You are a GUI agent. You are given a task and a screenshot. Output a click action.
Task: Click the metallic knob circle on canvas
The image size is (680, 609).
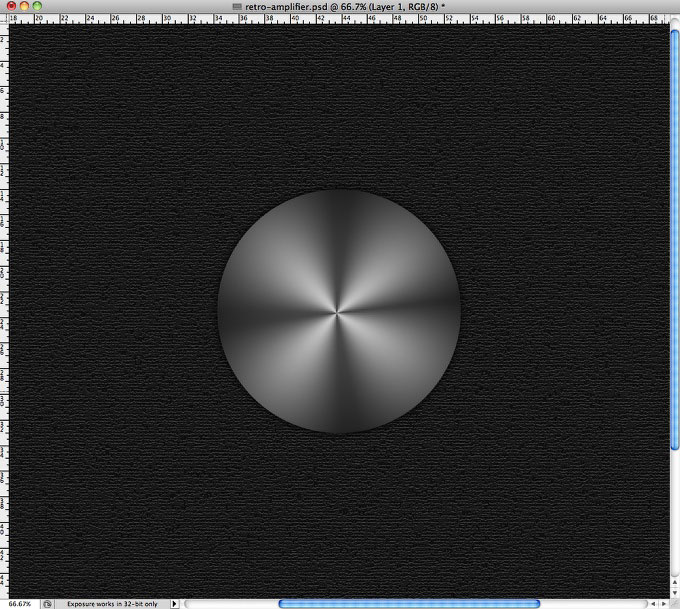339,311
